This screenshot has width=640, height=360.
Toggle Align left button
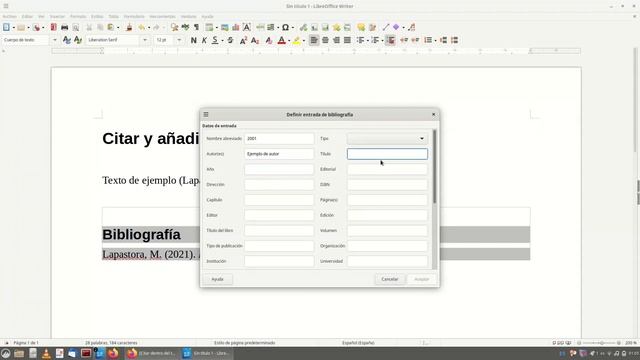pyautogui.click(x=314, y=40)
